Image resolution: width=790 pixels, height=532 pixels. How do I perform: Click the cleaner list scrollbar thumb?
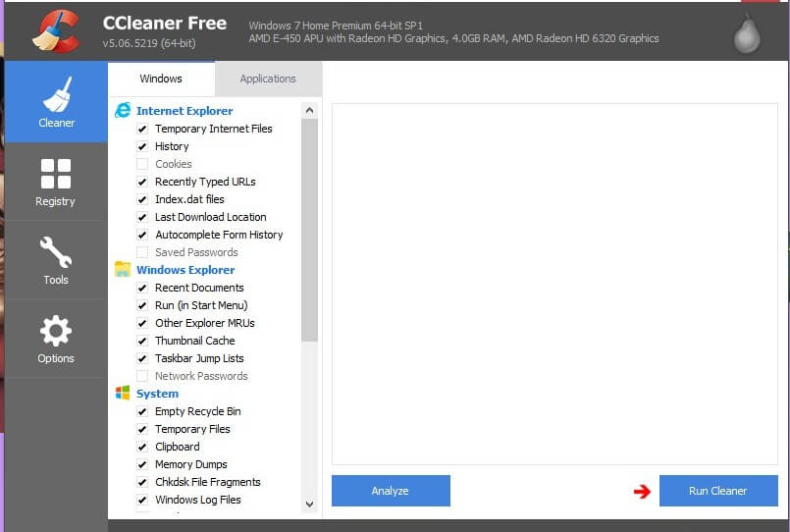(309, 230)
